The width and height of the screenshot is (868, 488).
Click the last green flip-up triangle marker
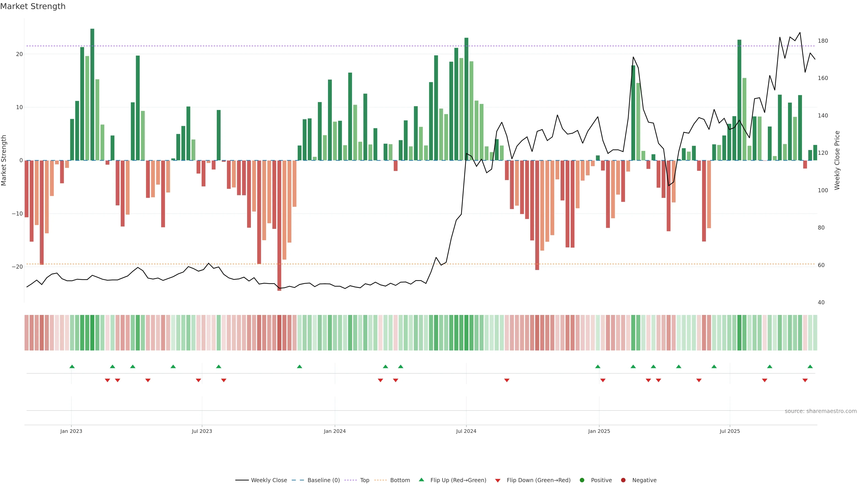pos(810,366)
